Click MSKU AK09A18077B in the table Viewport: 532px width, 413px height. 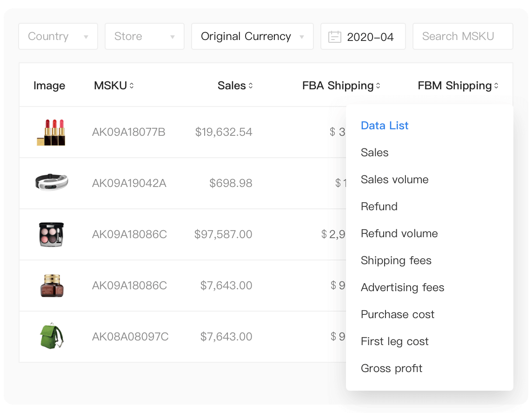point(129,132)
